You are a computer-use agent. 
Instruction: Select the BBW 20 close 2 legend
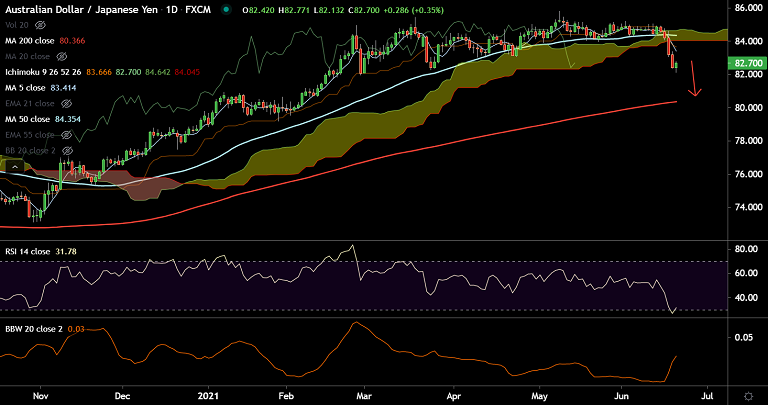pos(34,329)
